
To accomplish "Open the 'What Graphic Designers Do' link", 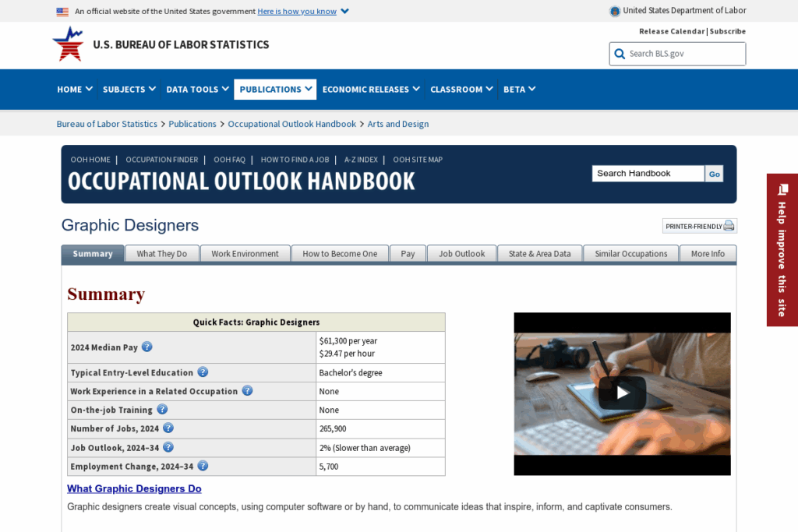I will pos(134,488).
